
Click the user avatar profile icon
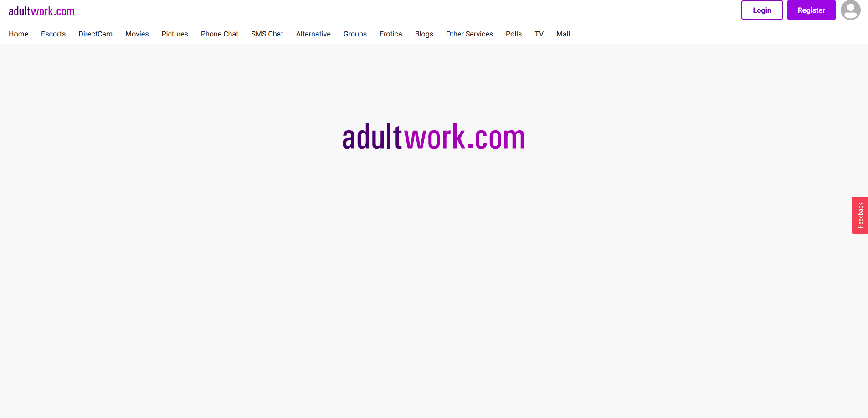(850, 10)
